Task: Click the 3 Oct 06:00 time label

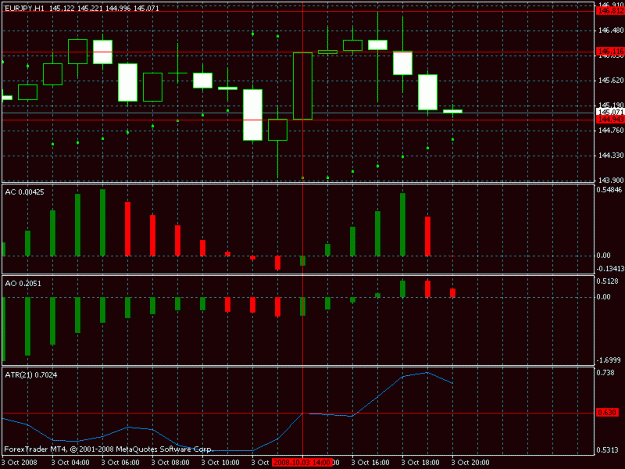Action: [120, 463]
